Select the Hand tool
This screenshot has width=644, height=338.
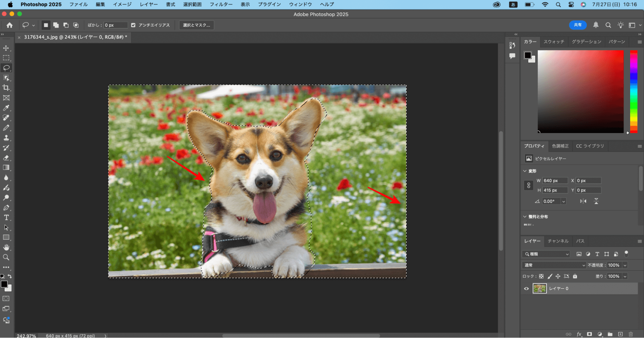click(x=6, y=247)
